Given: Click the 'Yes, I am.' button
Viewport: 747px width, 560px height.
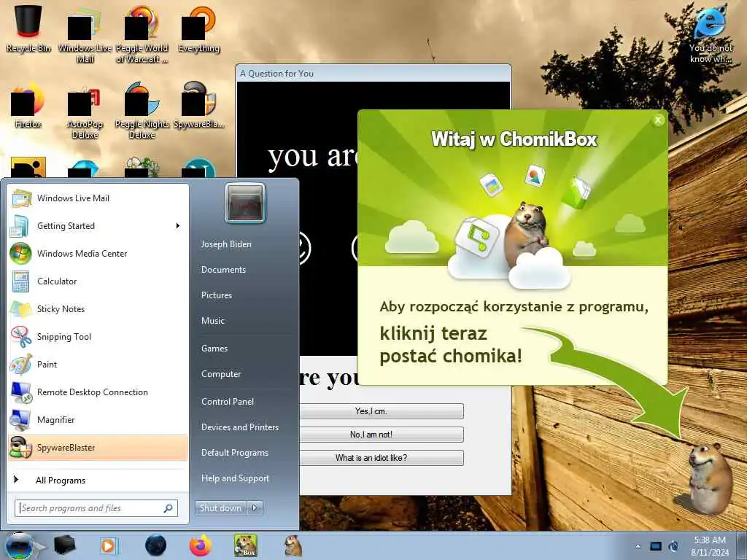Looking at the screenshot, I should click(x=382, y=411).
